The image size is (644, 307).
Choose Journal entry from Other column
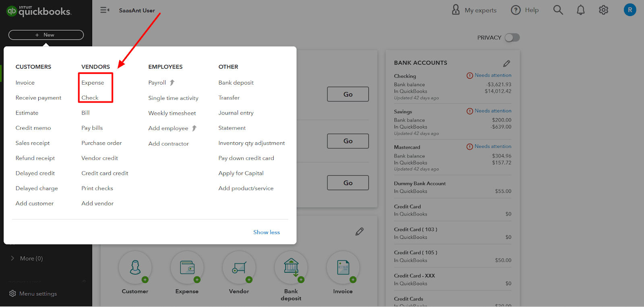point(236,113)
